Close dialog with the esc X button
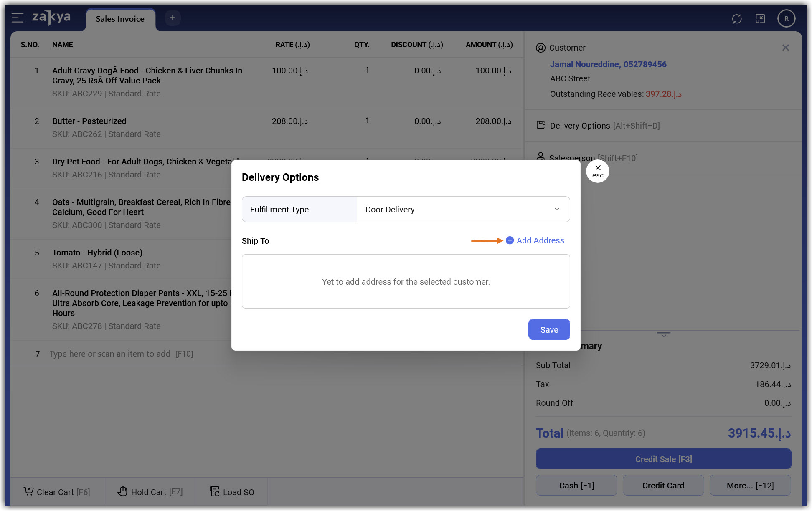Screen dimensions: 812x511 (x=598, y=171)
